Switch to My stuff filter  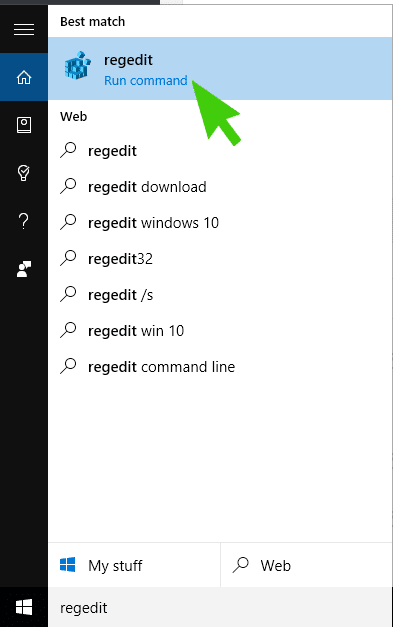(x=134, y=565)
